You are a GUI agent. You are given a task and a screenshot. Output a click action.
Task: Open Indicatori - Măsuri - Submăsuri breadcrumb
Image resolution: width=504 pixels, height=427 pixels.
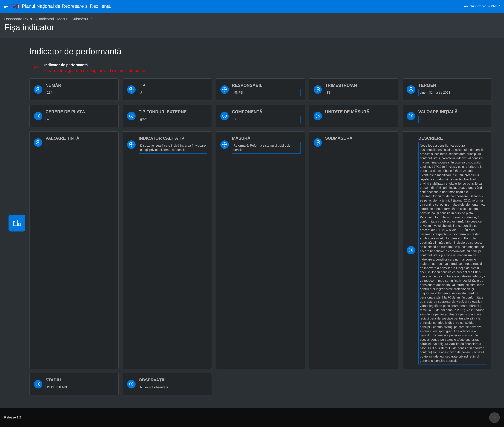(64, 19)
